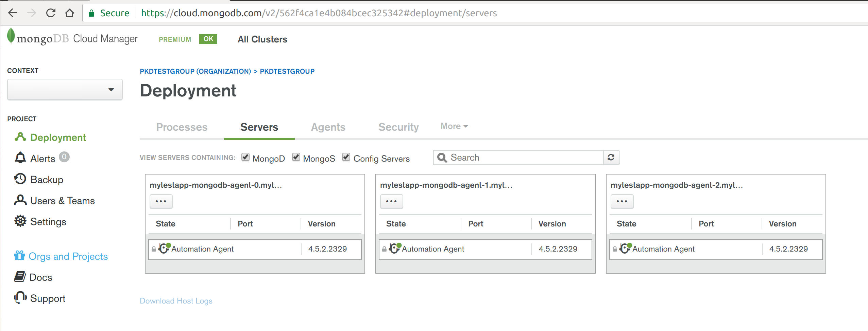Uncheck the Config Servers checkbox
The height and width of the screenshot is (331, 868).
[x=346, y=157]
